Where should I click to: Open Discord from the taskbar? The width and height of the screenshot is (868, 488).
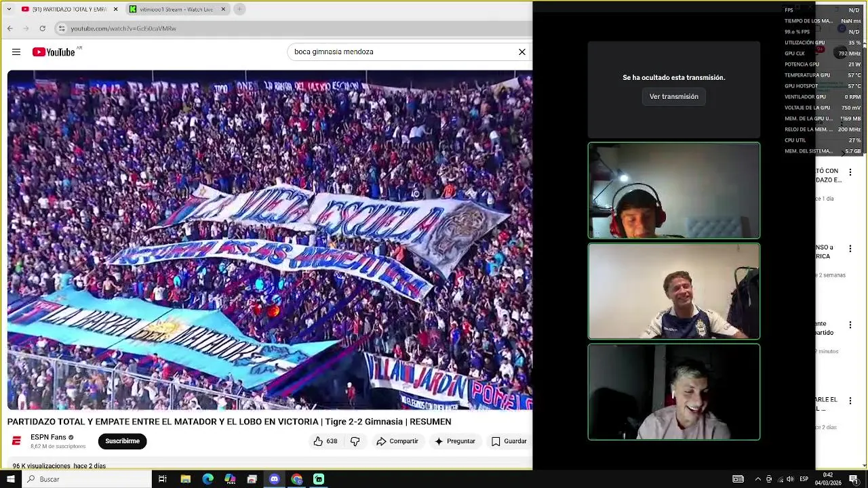[274, 479]
